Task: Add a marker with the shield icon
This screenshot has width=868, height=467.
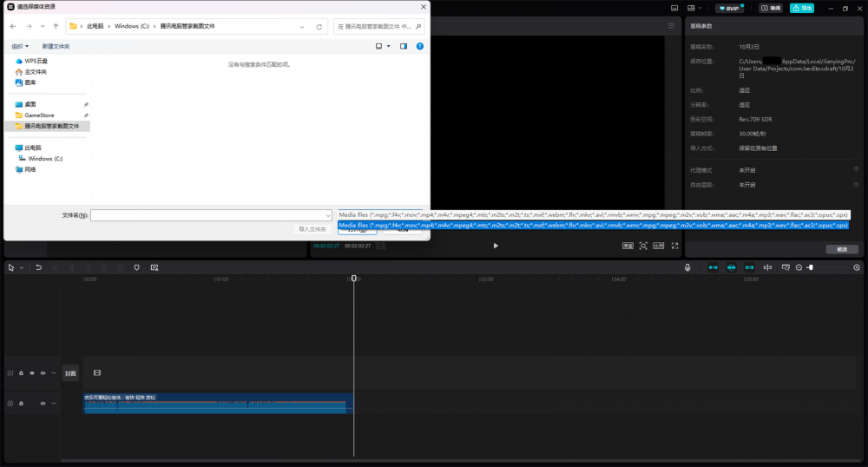Action: pos(137,268)
